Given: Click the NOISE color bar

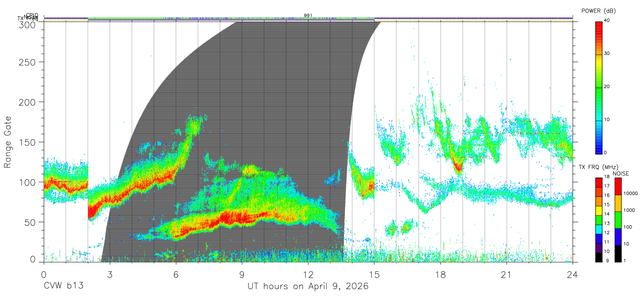Looking at the screenshot, I should point(618,219).
